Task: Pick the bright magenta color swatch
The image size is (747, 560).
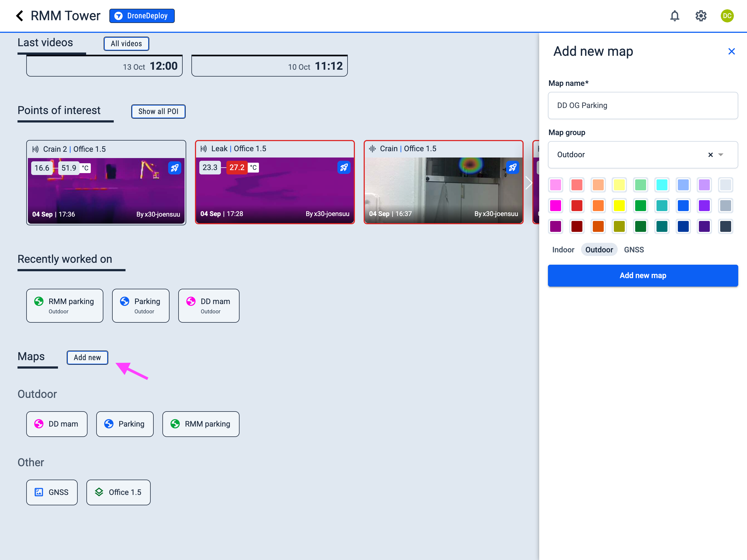Action: click(x=556, y=206)
